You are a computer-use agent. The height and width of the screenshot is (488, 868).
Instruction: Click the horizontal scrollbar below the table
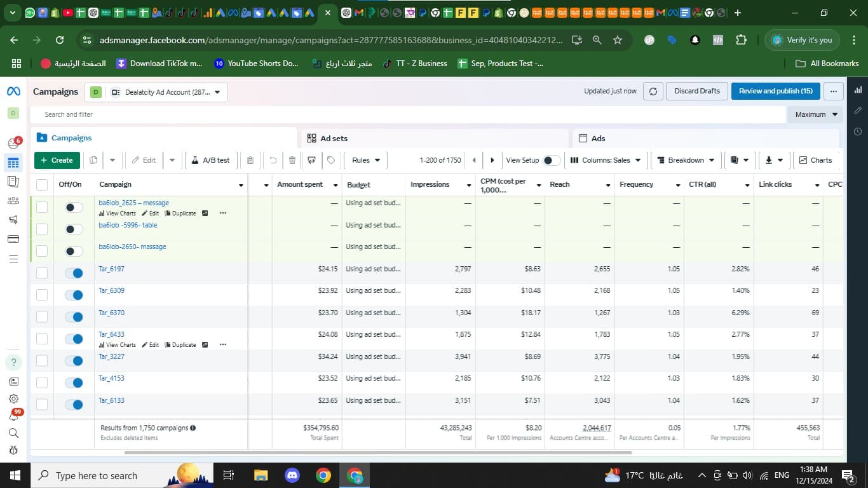(x=378, y=452)
